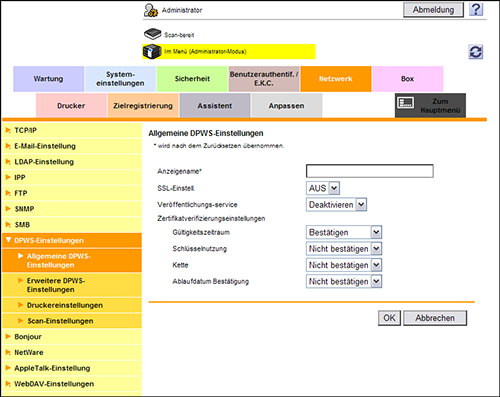Click the printer status icon in yellow bar
Viewport: 500px width, 397px height.
[x=152, y=52]
